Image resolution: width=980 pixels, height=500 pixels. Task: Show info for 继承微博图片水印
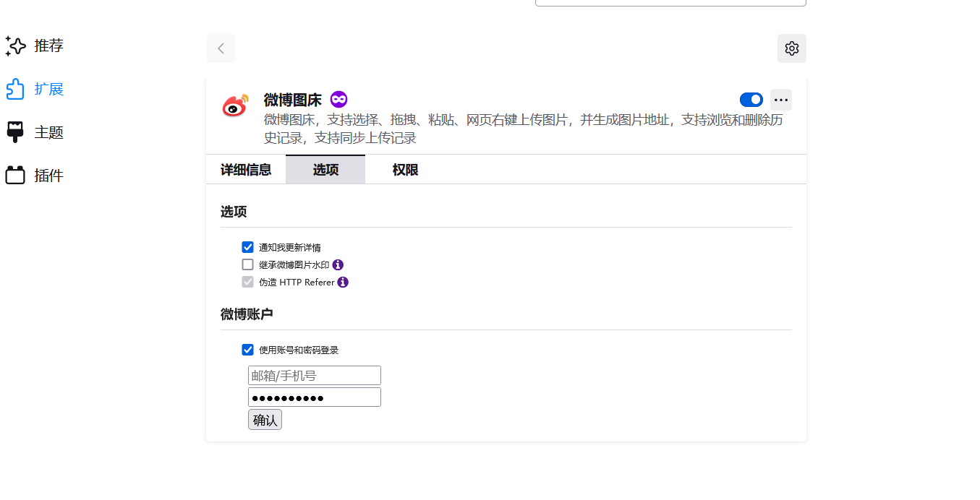coord(338,265)
